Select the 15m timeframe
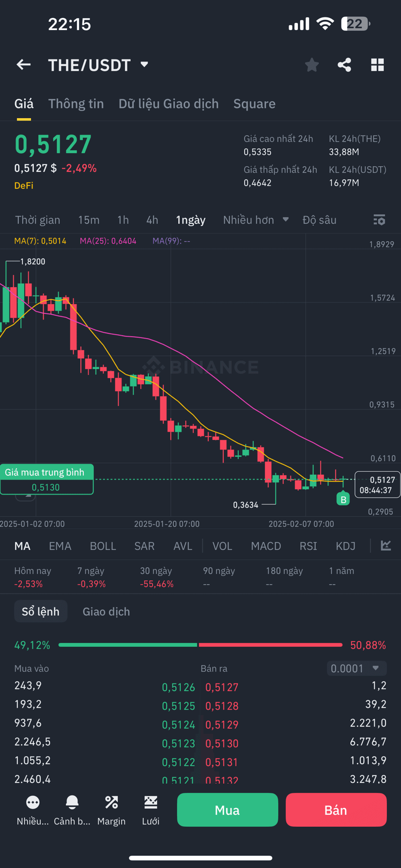This screenshot has width=401, height=868. [89, 220]
